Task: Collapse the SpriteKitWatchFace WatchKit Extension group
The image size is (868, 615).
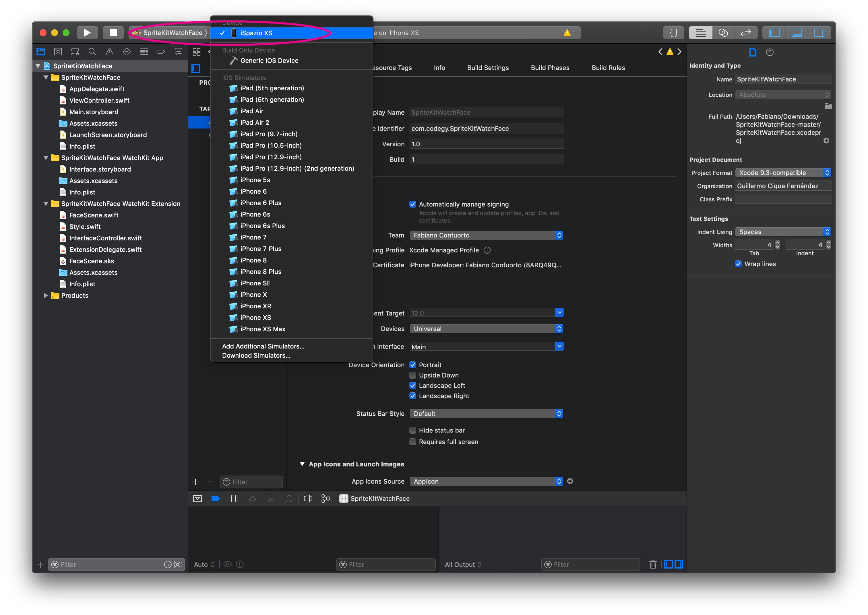Action: (45, 204)
